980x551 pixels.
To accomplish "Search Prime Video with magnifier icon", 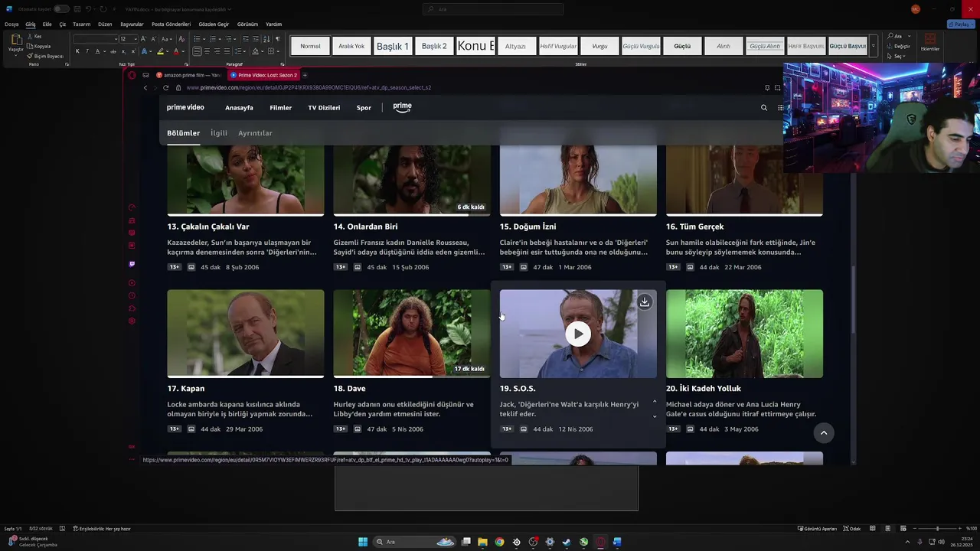I will (x=763, y=108).
